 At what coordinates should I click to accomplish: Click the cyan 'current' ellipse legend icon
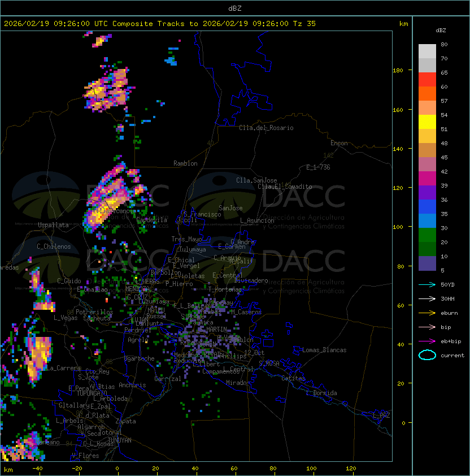click(427, 355)
